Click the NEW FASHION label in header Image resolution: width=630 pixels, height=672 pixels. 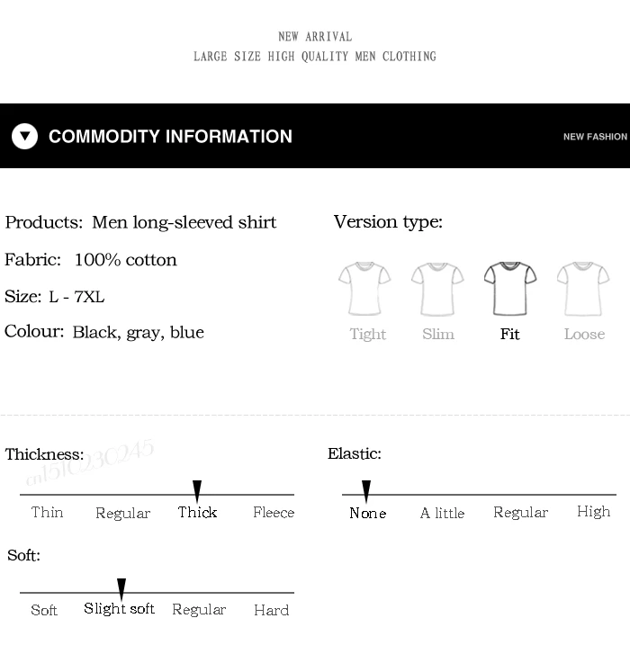[x=595, y=137]
